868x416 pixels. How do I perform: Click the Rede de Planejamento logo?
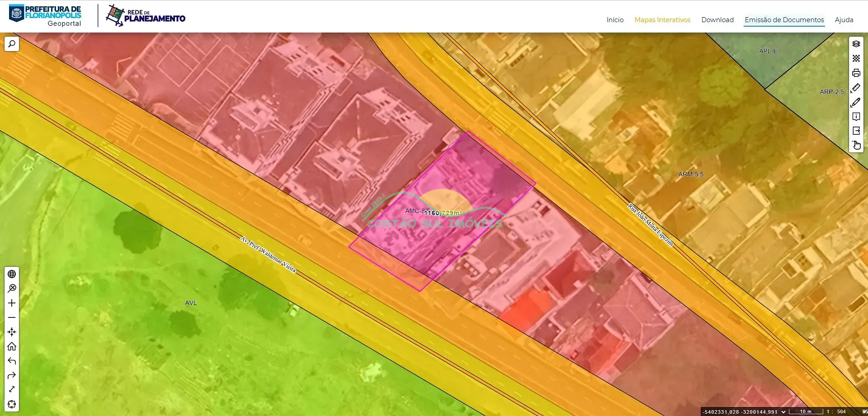point(146,15)
